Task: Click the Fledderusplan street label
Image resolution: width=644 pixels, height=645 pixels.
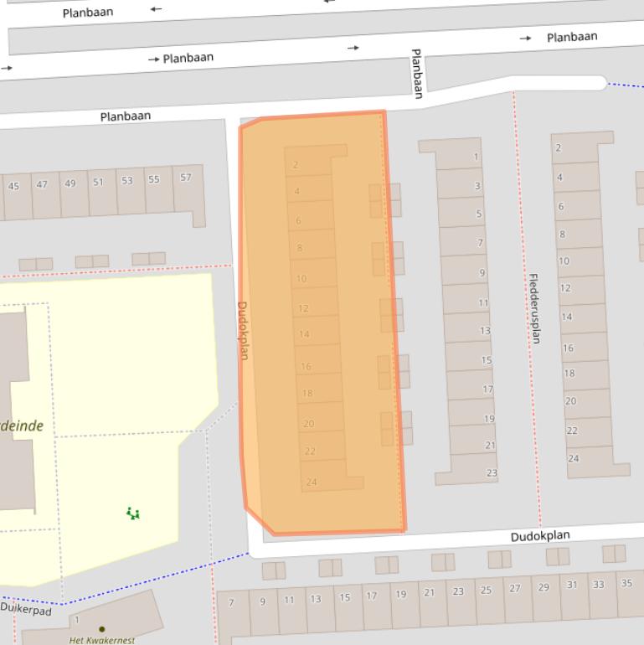Action: point(534,308)
